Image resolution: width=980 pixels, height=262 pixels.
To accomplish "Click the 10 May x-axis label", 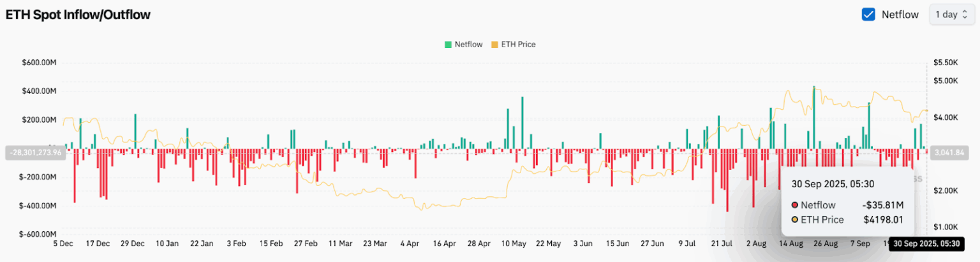I will tap(514, 243).
